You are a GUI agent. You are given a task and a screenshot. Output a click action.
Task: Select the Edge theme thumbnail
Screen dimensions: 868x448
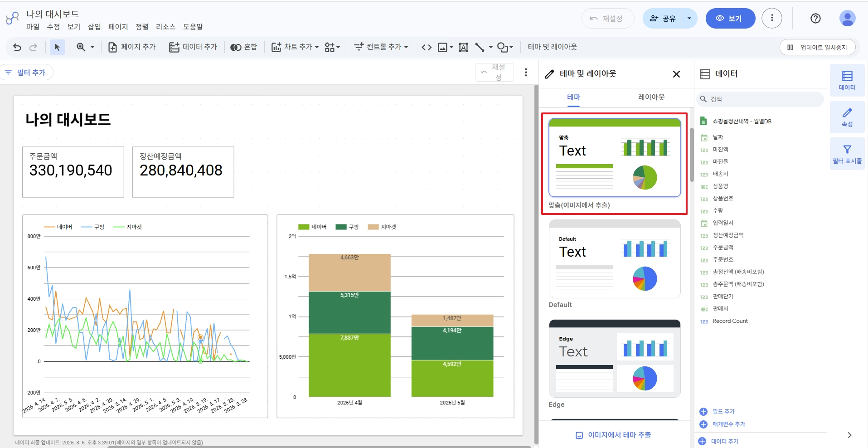point(615,359)
